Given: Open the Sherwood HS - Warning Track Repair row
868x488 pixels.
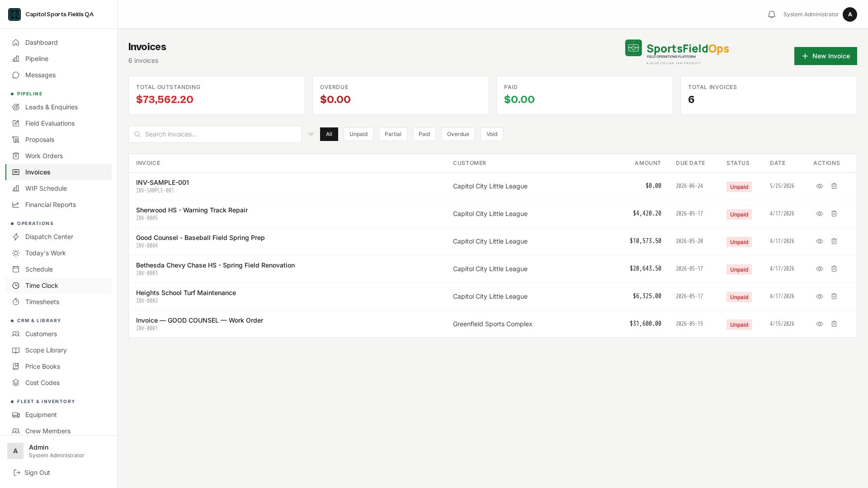Looking at the screenshot, I should click(493, 214).
